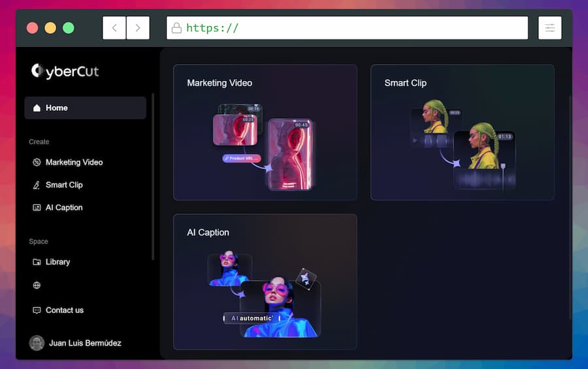Screen dimensions: 588x369
Task: Click the Product URL pill in Marketing Video
Action: (242, 158)
